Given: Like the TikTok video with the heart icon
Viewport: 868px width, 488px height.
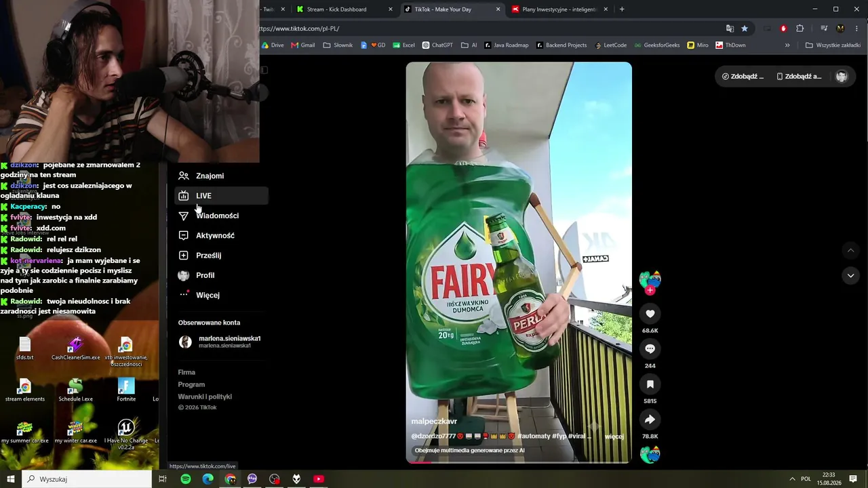Looking at the screenshot, I should (650, 314).
